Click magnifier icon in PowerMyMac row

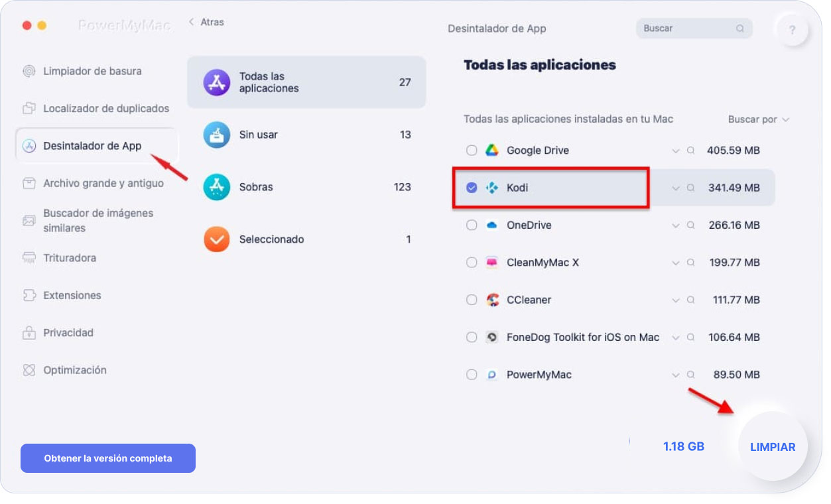(690, 375)
